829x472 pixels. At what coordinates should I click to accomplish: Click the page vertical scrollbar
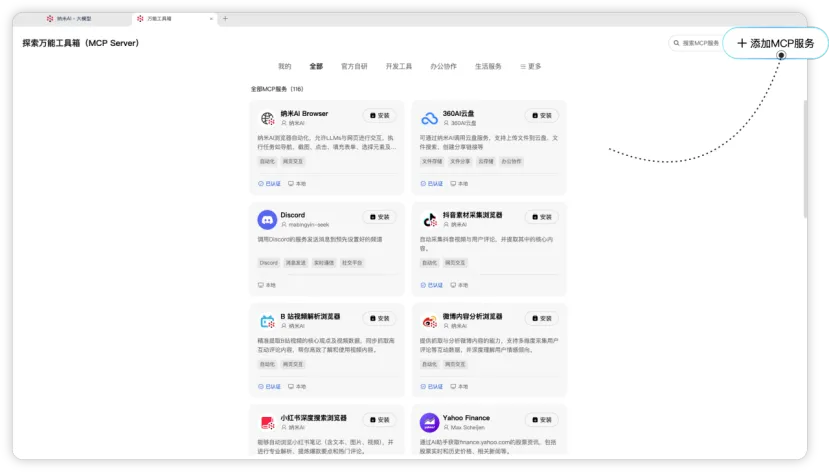pos(805,159)
